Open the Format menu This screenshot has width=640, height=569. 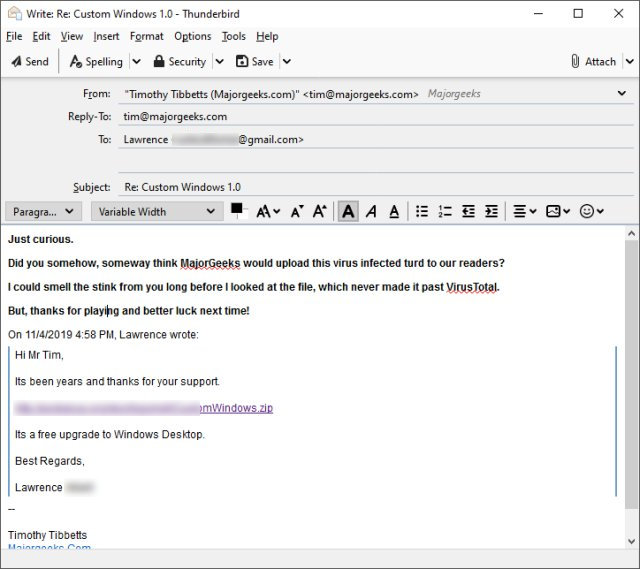click(147, 36)
